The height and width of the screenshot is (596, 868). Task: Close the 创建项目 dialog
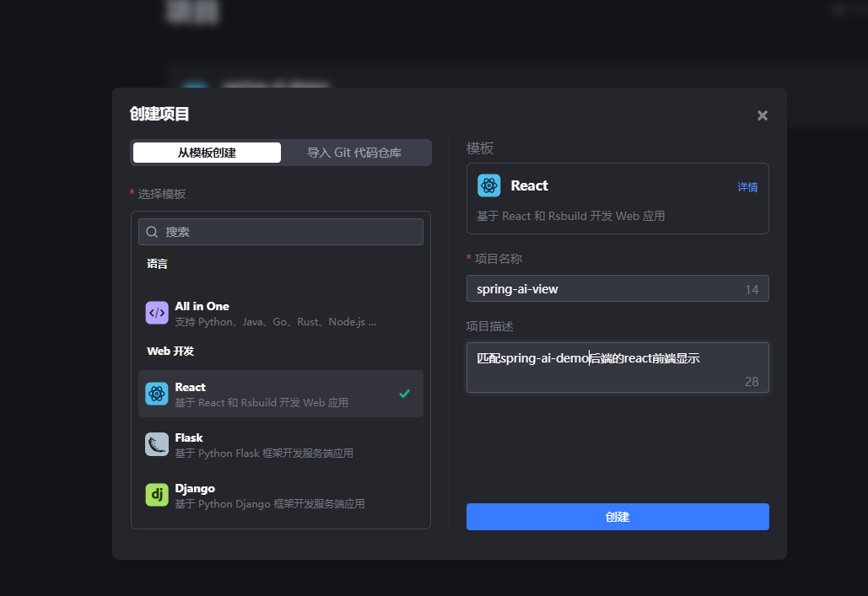[763, 115]
